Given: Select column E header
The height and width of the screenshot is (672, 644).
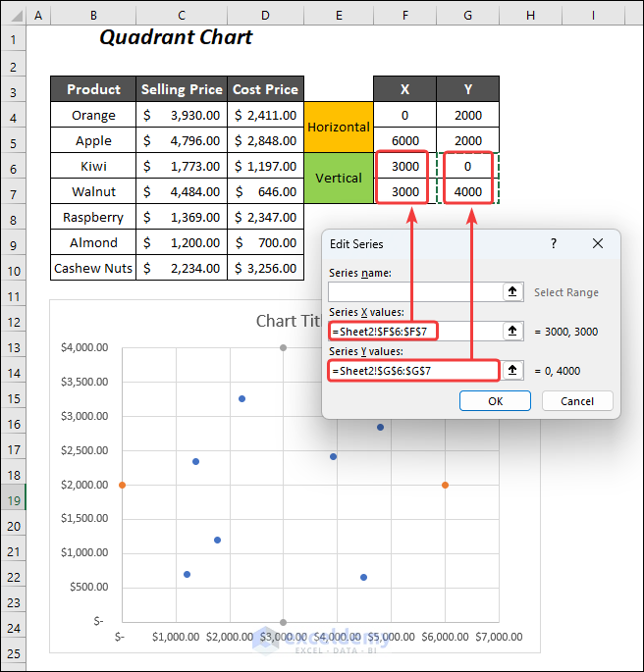Looking at the screenshot, I should 339,16.
